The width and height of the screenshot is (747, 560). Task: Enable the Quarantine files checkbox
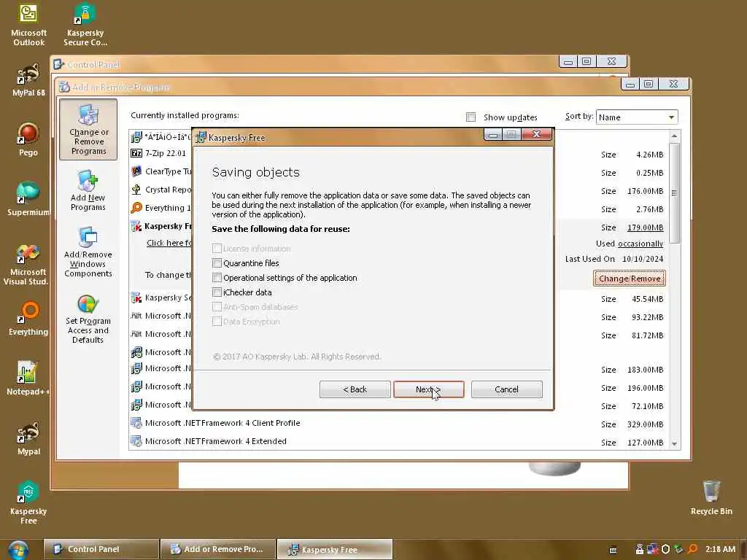click(217, 262)
